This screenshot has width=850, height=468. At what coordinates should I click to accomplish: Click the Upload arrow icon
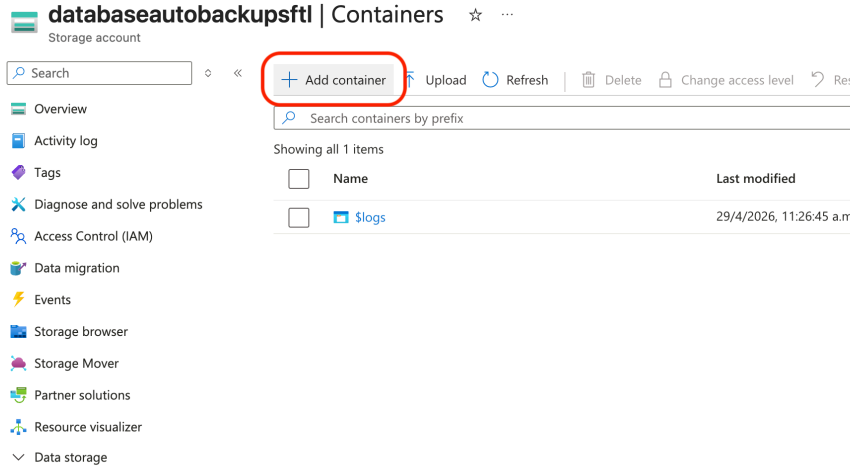410,80
